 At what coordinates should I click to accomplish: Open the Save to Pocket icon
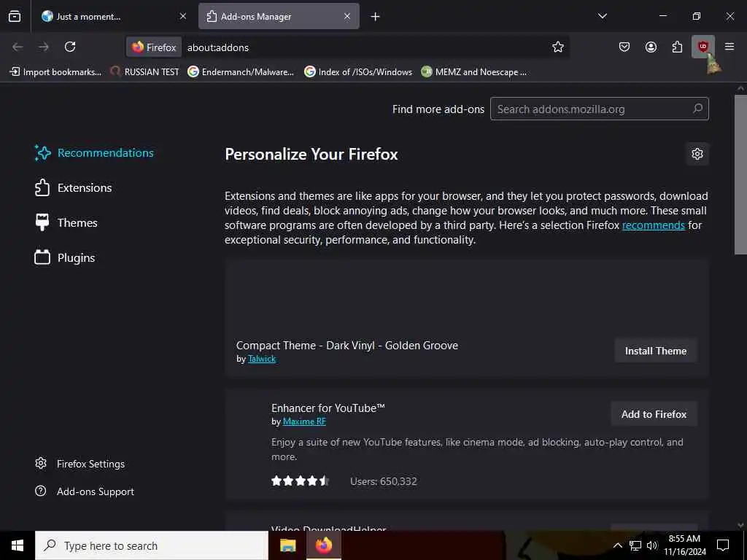624,47
